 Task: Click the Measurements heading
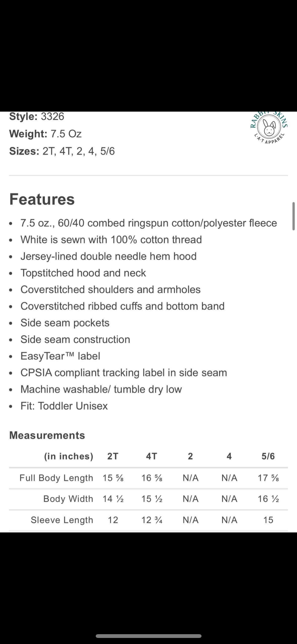click(x=47, y=435)
